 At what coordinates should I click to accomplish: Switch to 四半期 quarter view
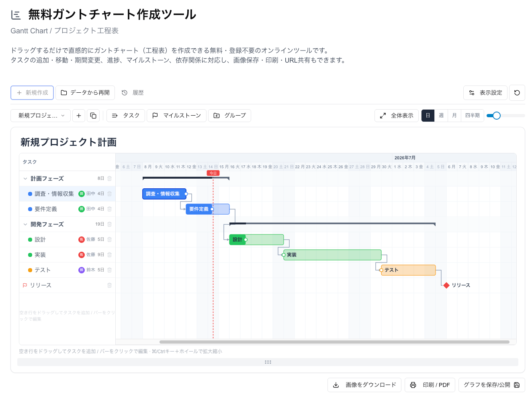click(473, 116)
